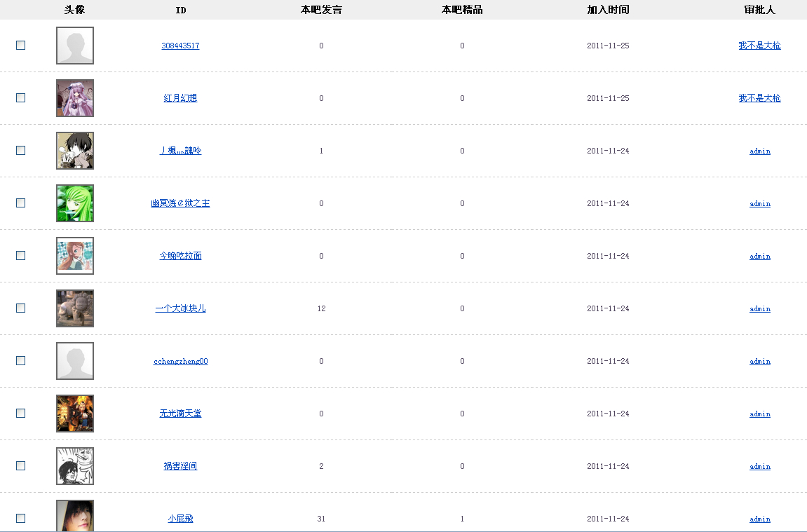Click admin approver link for 无光滴天堂

(x=759, y=414)
